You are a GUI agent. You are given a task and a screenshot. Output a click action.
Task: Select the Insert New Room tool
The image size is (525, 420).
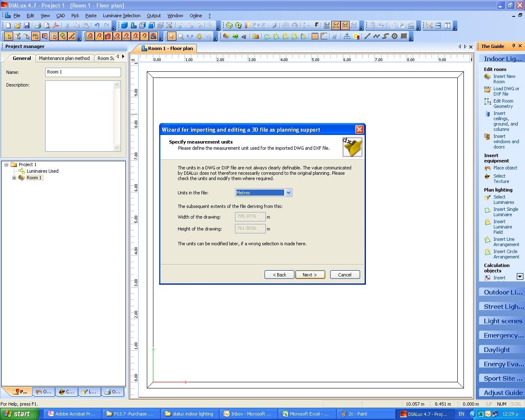click(x=504, y=79)
